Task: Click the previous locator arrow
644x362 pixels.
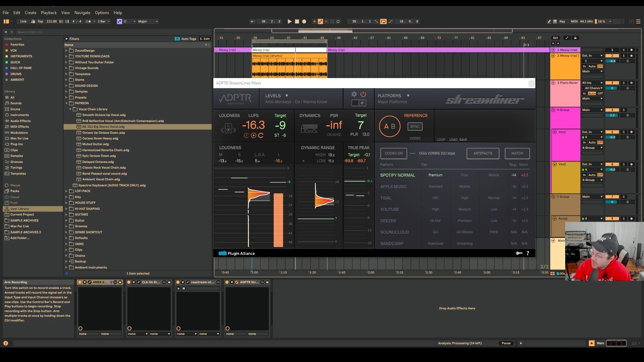Action: (x=553, y=43)
